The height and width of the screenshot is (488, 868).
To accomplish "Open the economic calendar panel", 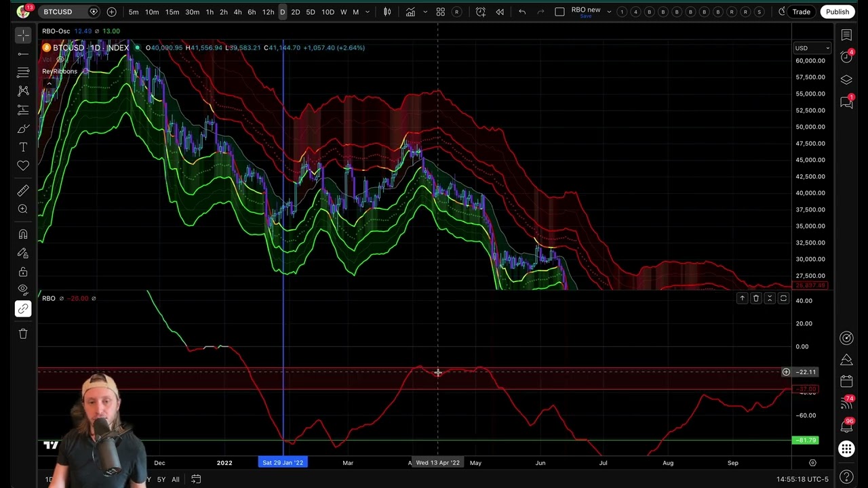I will tap(846, 382).
